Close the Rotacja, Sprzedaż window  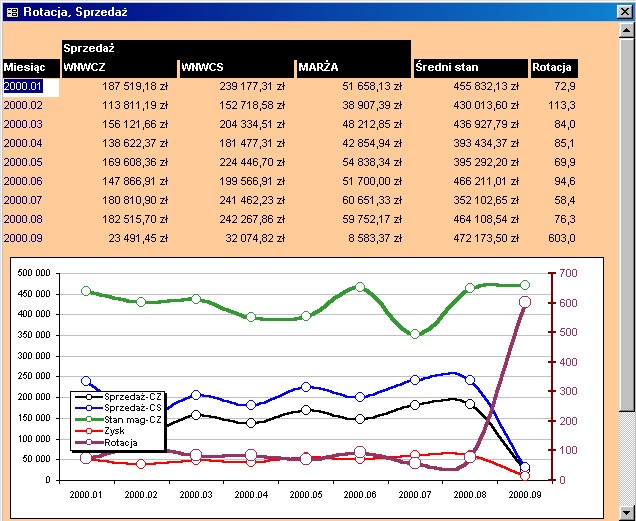[x=625, y=12]
